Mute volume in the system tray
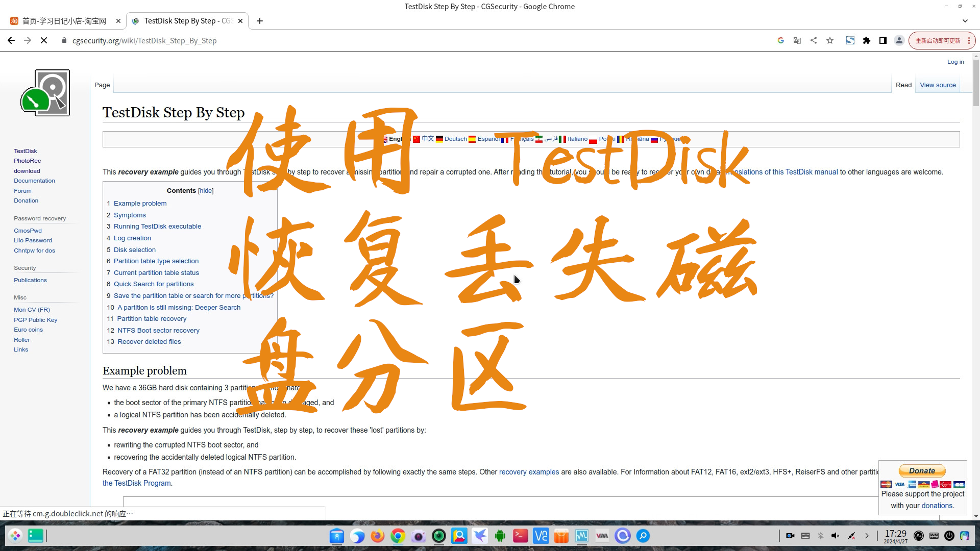The height and width of the screenshot is (551, 980). 835,536
